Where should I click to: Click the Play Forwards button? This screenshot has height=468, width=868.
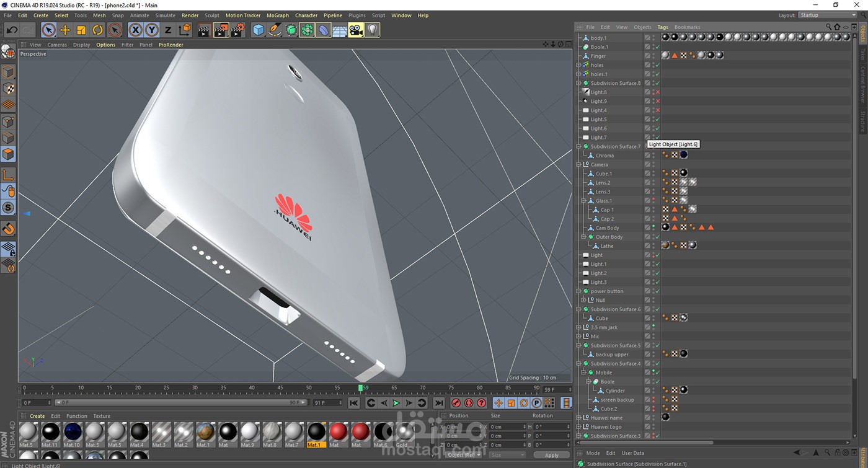pyautogui.click(x=396, y=403)
